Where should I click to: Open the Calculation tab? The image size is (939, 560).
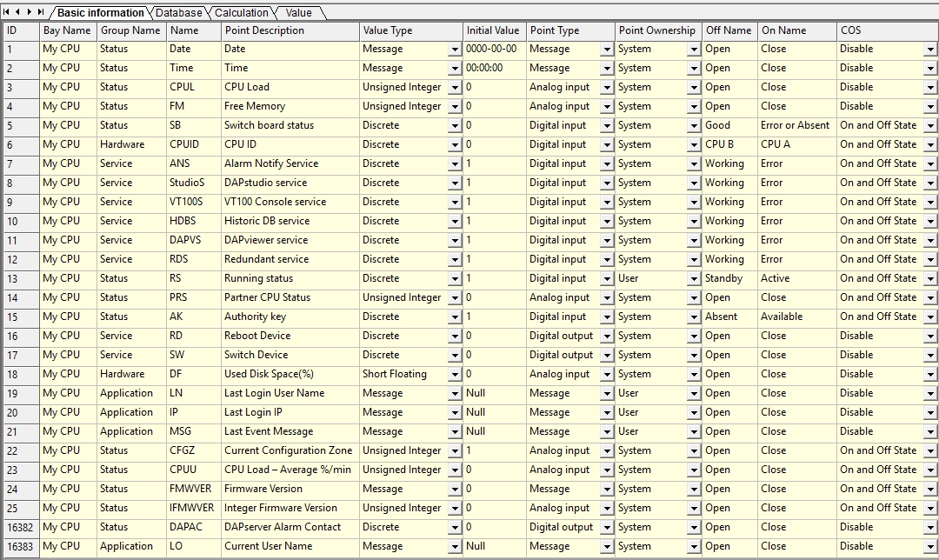241,13
